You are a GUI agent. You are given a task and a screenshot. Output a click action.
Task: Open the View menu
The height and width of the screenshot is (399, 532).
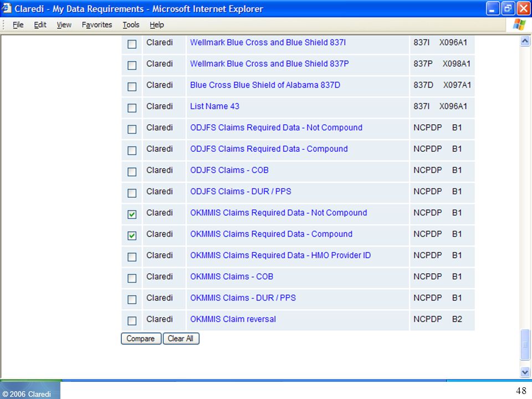(x=64, y=25)
